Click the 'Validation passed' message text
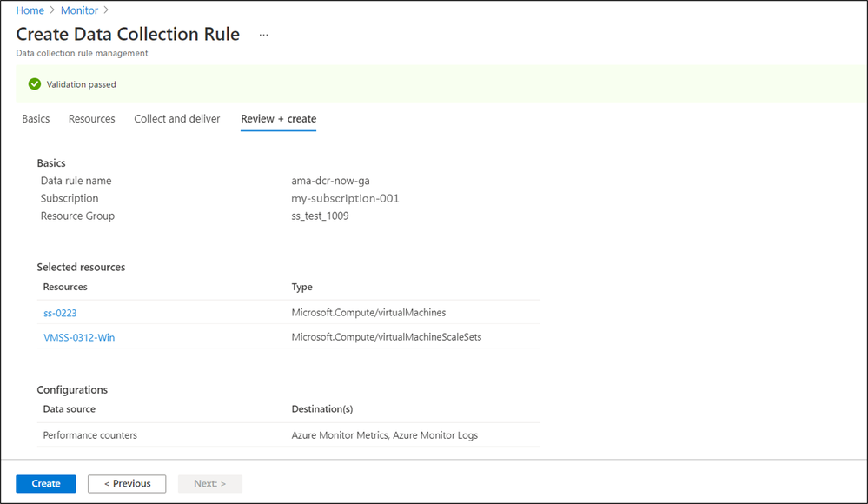Viewport: 868px width, 504px height. tap(82, 84)
